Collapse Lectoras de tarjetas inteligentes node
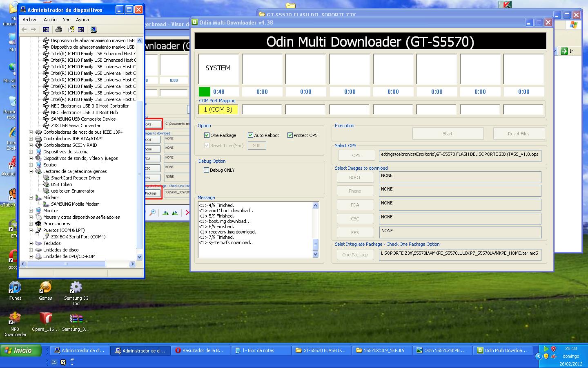 pyautogui.click(x=31, y=171)
